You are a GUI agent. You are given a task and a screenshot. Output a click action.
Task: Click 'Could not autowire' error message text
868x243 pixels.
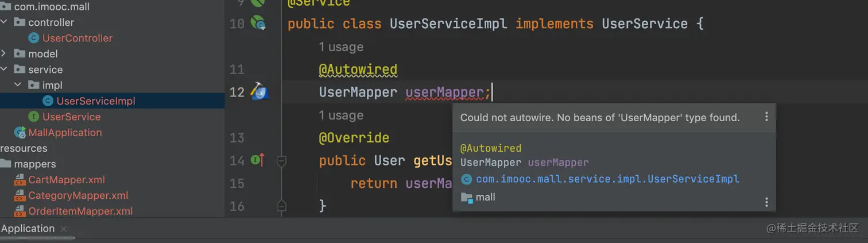click(x=600, y=118)
